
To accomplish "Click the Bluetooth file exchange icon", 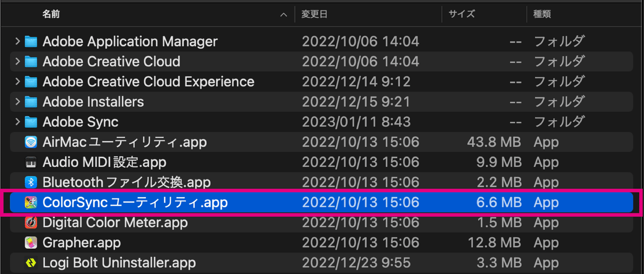I will [31, 182].
